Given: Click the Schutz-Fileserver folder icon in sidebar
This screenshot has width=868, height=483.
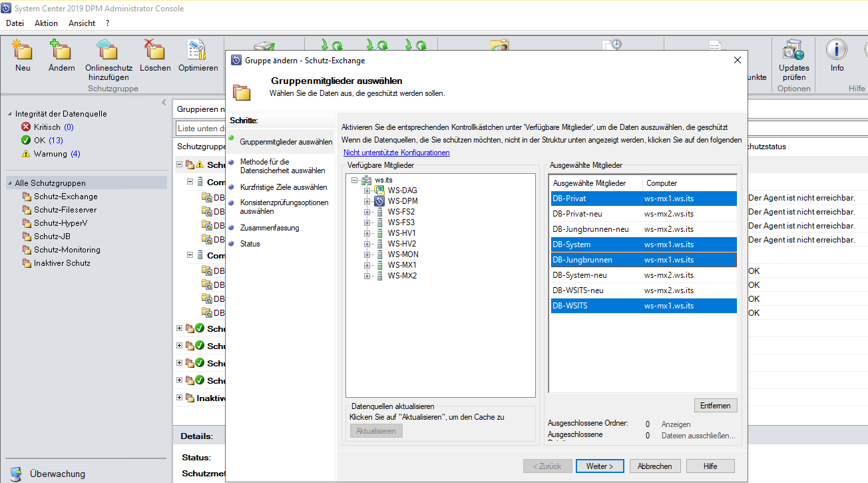Looking at the screenshot, I should pyautogui.click(x=27, y=210).
